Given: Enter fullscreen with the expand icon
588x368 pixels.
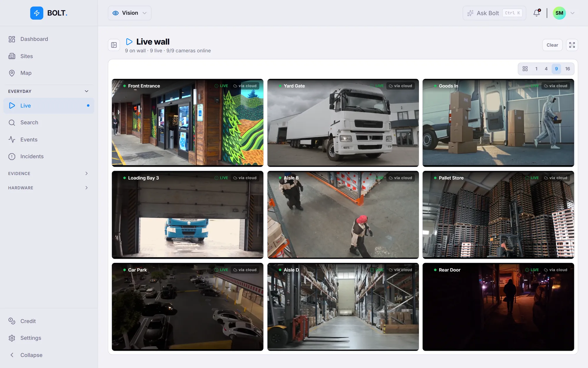Looking at the screenshot, I should [x=572, y=45].
